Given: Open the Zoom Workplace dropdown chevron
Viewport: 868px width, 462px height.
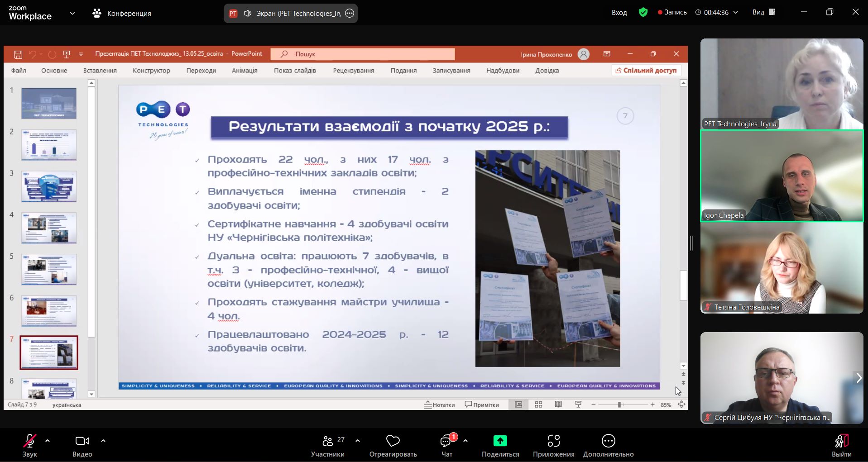Looking at the screenshot, I should coord(72,13).
